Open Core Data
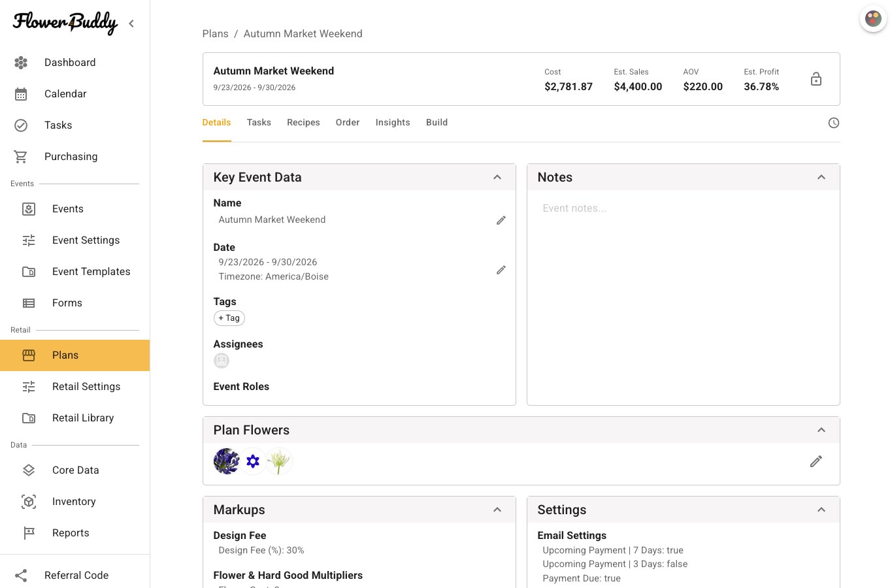Image resolution: width=892 pixels, height=588 pixels. [x=74, y=470]
